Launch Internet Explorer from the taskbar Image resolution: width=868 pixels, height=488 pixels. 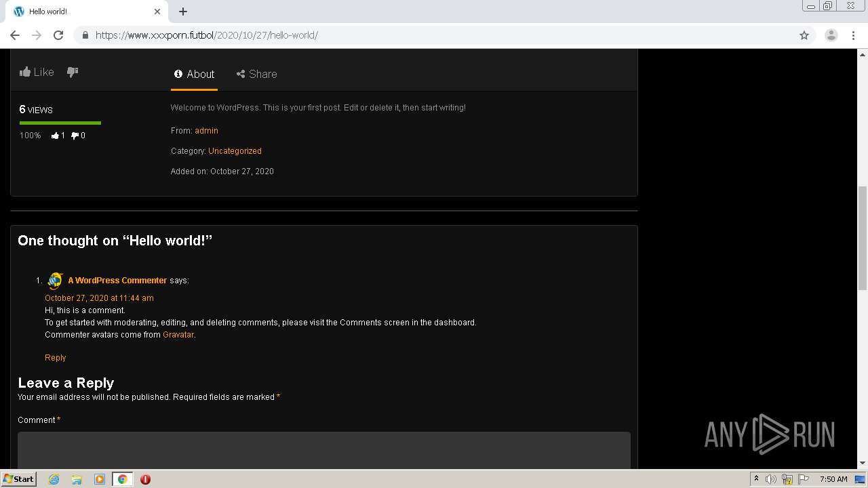54,479
